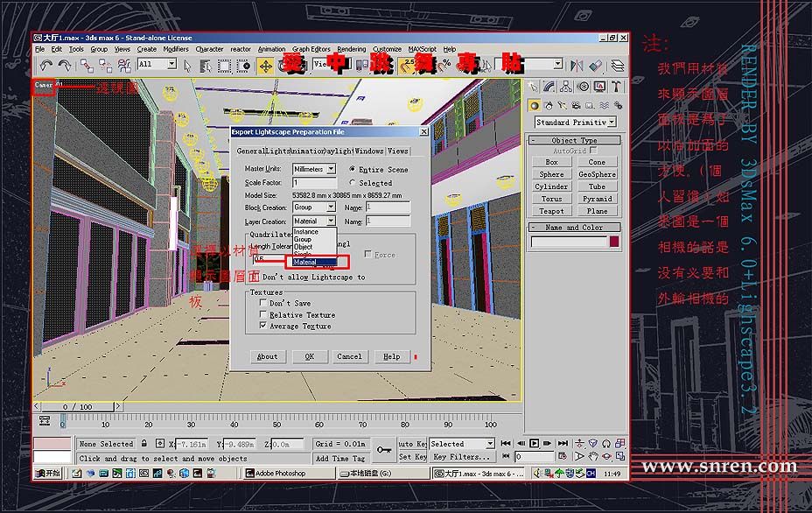Screen dimensions: 812x513
Task: Open the MAXScript menu
Action: 423,49
